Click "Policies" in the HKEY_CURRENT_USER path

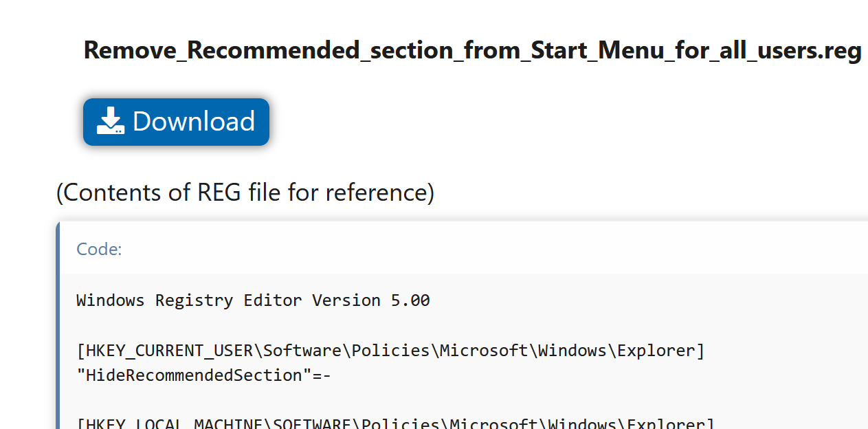click(x=391, y=351)
